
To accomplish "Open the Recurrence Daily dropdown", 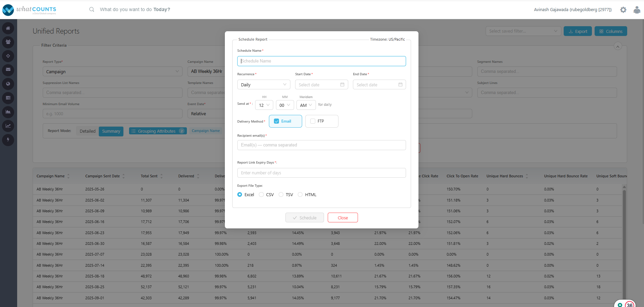I will point(264,85).
